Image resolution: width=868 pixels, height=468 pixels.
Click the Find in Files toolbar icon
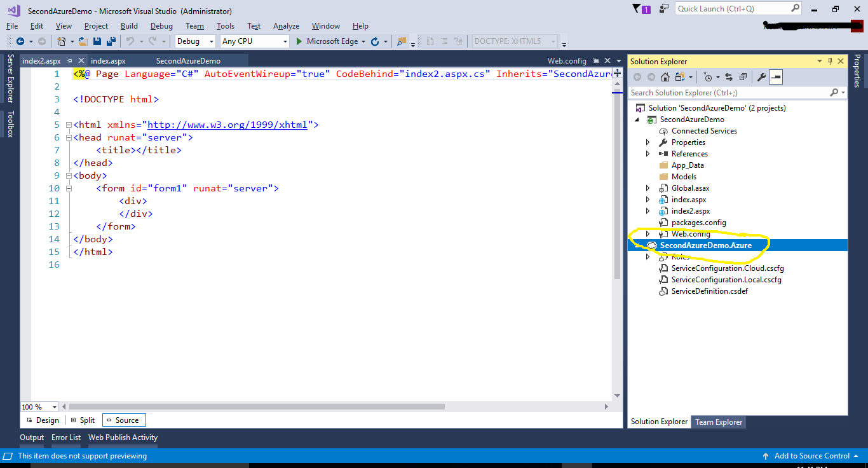pyautogui.click(x=402, y=41)
